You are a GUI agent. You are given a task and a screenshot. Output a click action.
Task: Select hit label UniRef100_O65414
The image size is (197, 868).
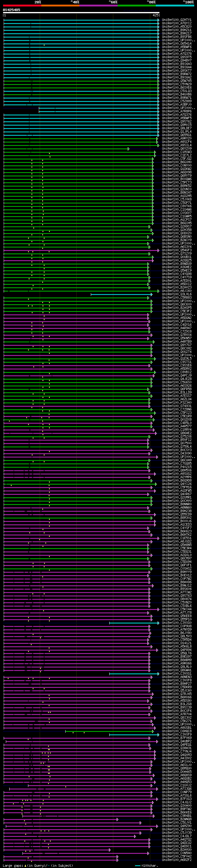click(x=176, y=43)
